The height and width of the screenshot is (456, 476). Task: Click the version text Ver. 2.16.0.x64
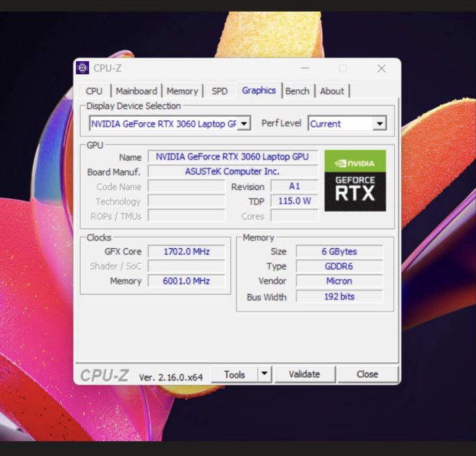(x=171, y=377)
